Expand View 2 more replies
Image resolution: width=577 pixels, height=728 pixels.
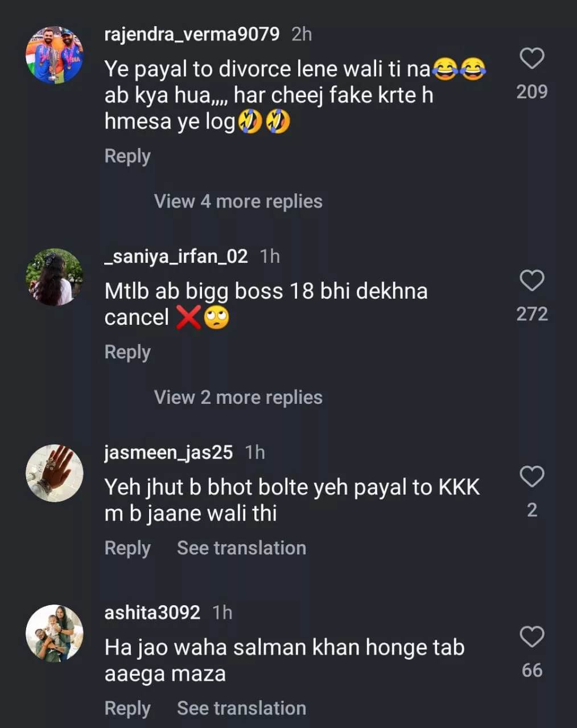pos(238,398)
